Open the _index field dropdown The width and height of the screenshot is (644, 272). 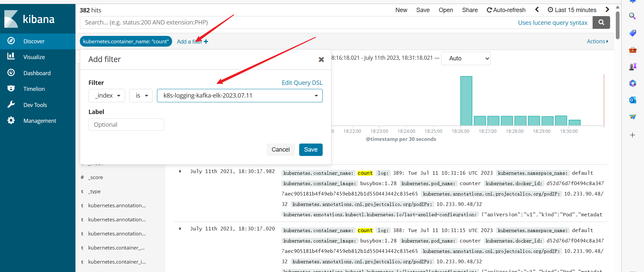[107, 96]
